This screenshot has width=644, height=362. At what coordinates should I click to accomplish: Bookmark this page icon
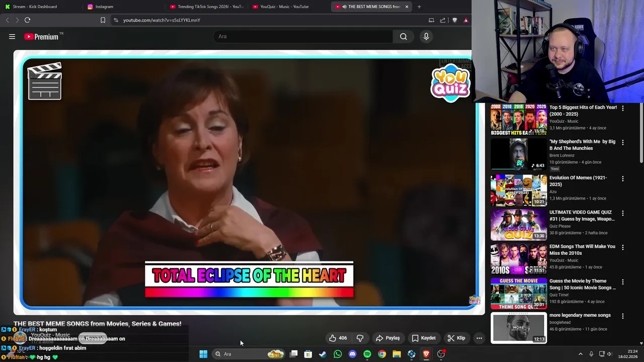pos(103,20)
